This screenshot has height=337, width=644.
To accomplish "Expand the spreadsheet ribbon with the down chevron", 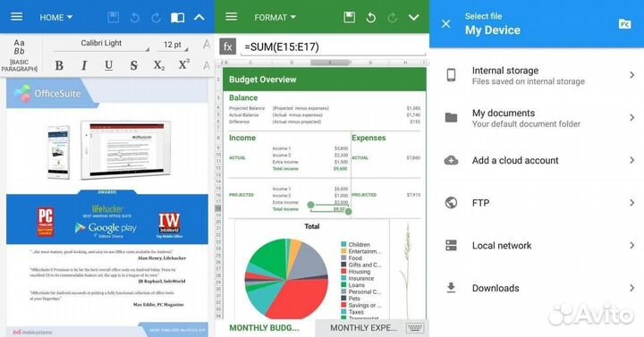I will coord(414,17).
